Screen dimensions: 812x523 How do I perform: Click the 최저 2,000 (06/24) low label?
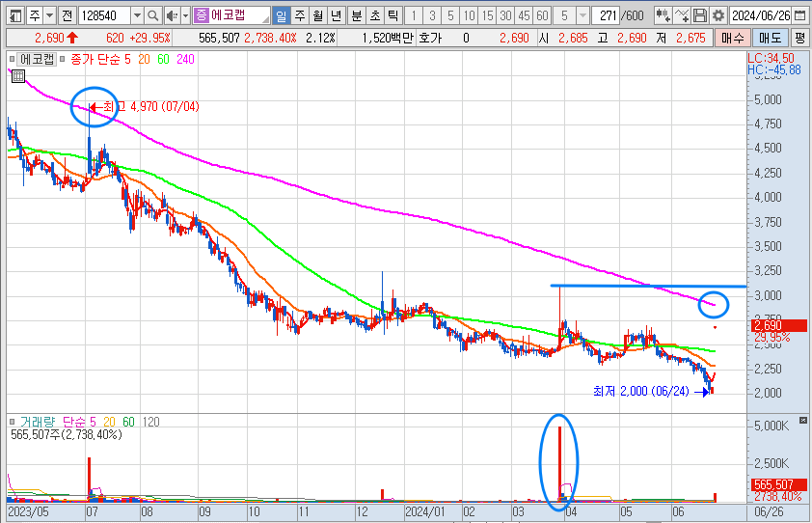coord(641,392)
